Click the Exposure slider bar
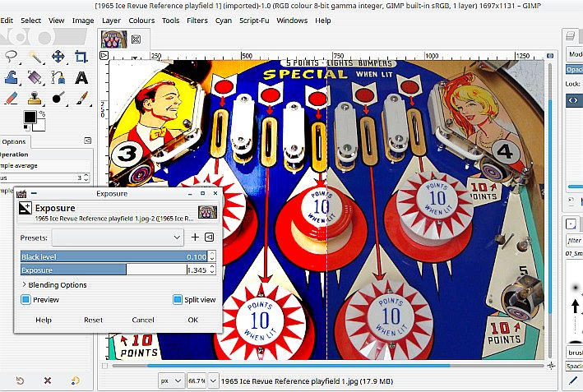The width and height of the screenshot is (583, 392). pyautogui.click(x=114, y=270)
